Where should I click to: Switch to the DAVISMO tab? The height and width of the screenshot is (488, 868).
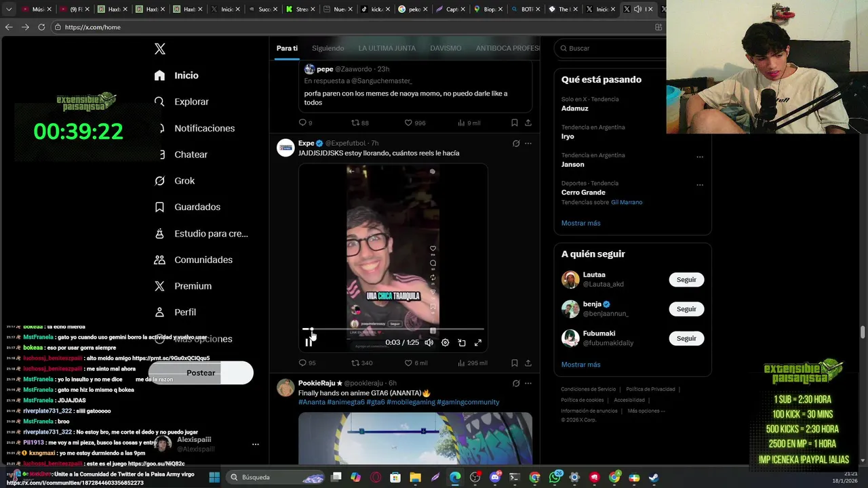coord(446,48)
